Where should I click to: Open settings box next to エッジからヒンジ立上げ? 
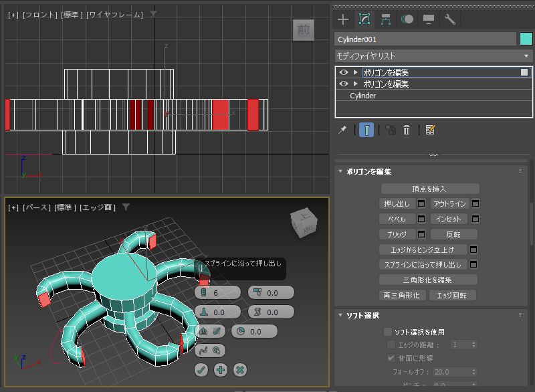click(x=473, y=250)
